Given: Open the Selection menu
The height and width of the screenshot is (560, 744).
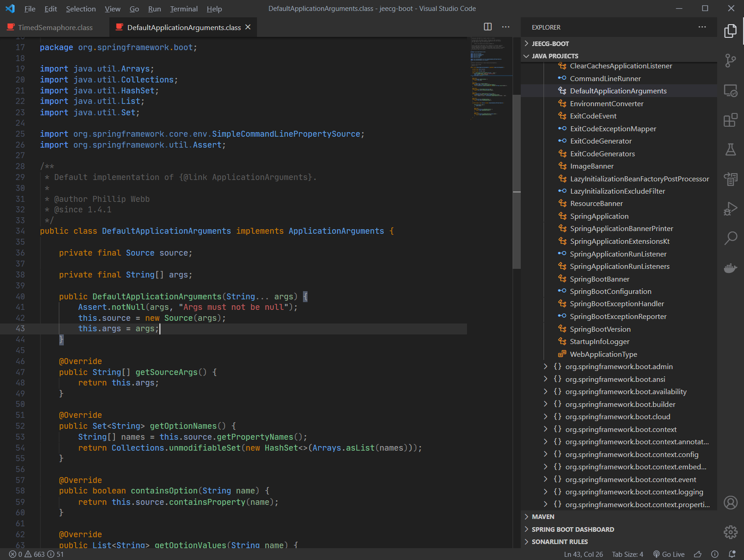Looking at the screenshot, I should (81, 9).
